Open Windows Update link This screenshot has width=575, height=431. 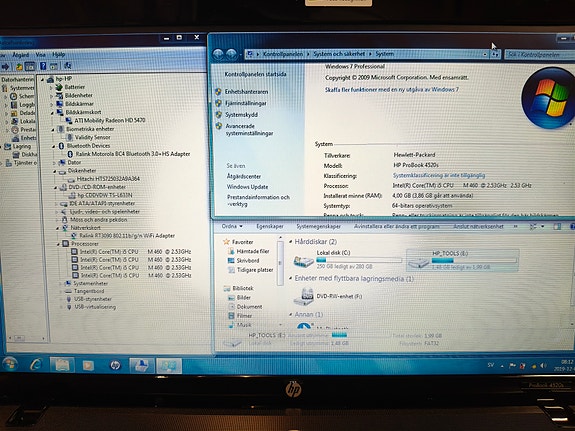click(x=248, y=187)
